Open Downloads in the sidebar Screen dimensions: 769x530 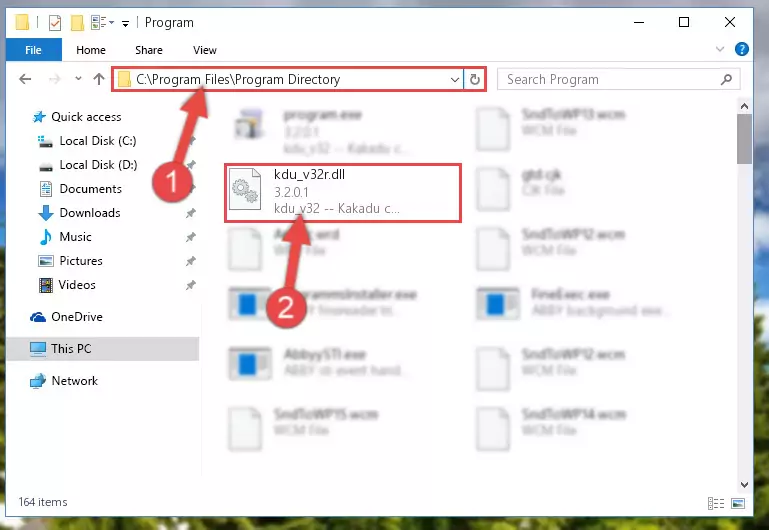pos(90,213)
